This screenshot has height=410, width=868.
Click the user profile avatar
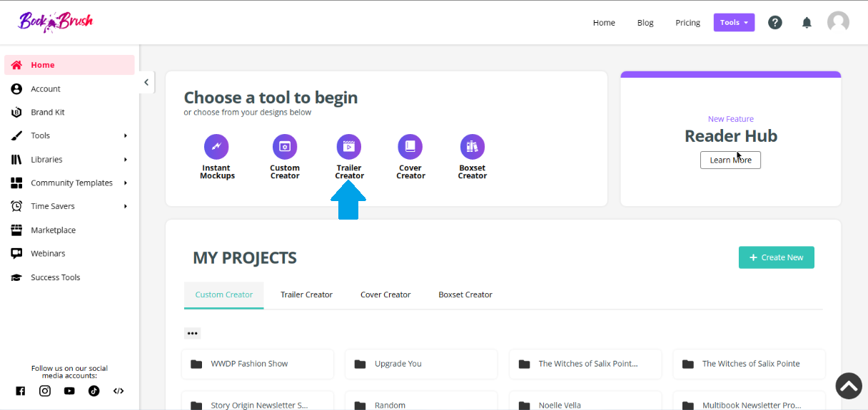[838, 22]
